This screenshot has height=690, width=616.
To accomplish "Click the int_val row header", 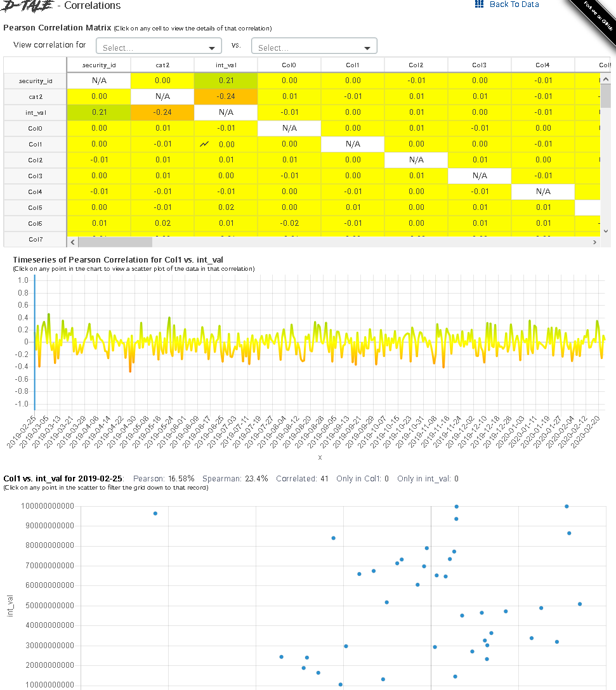I will 36,112.
